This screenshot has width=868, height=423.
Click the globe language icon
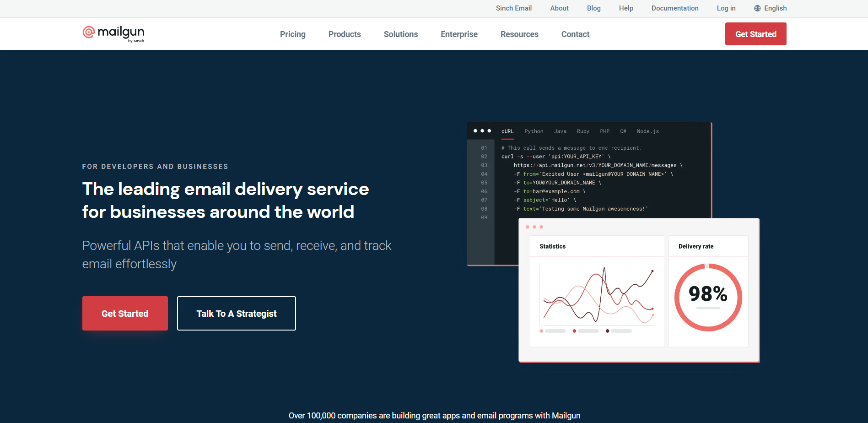point(757,8)
